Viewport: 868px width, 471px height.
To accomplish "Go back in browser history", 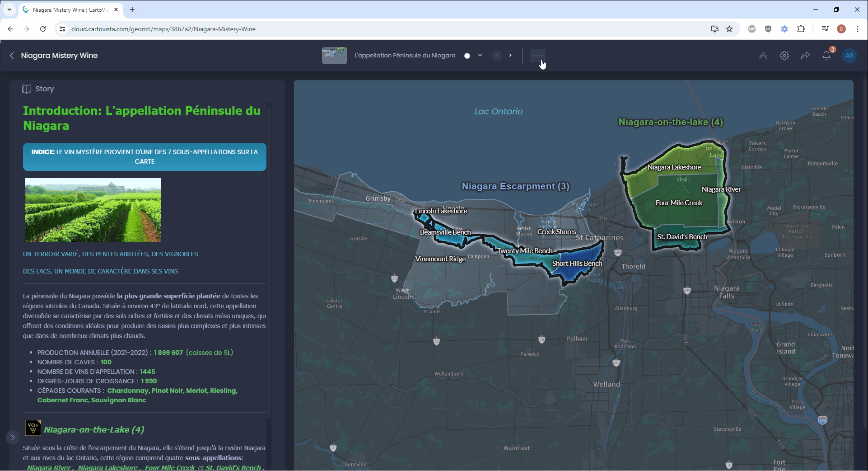I will 10,29.
